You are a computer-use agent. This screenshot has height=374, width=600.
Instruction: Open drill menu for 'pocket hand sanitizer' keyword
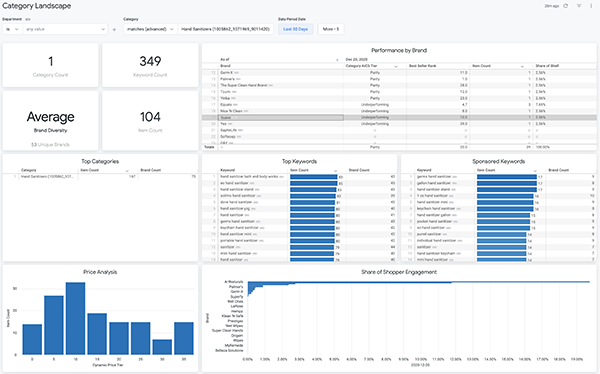455,221
